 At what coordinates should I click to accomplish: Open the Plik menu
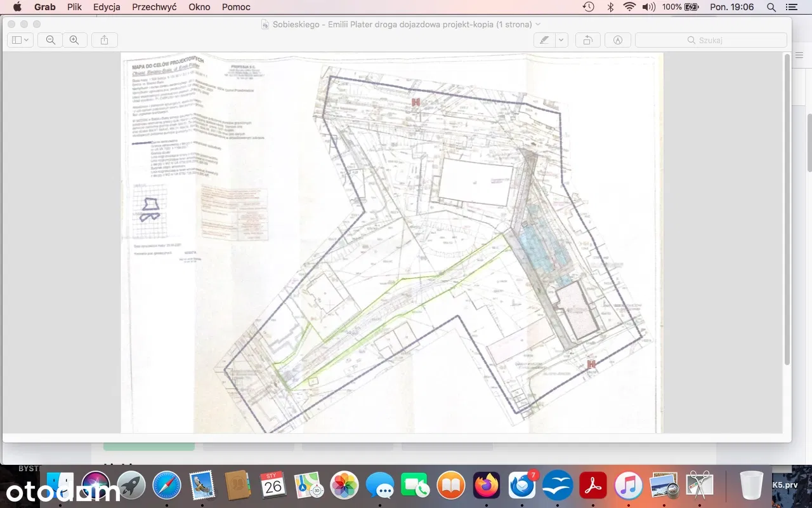[x=74, y=7]
